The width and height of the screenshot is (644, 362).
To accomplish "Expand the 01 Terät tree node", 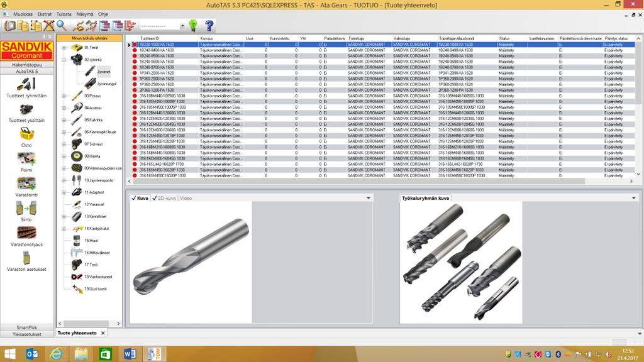I will 64,48.
